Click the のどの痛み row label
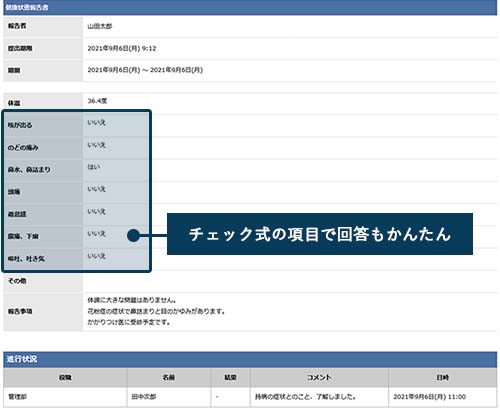 point(23,147)
